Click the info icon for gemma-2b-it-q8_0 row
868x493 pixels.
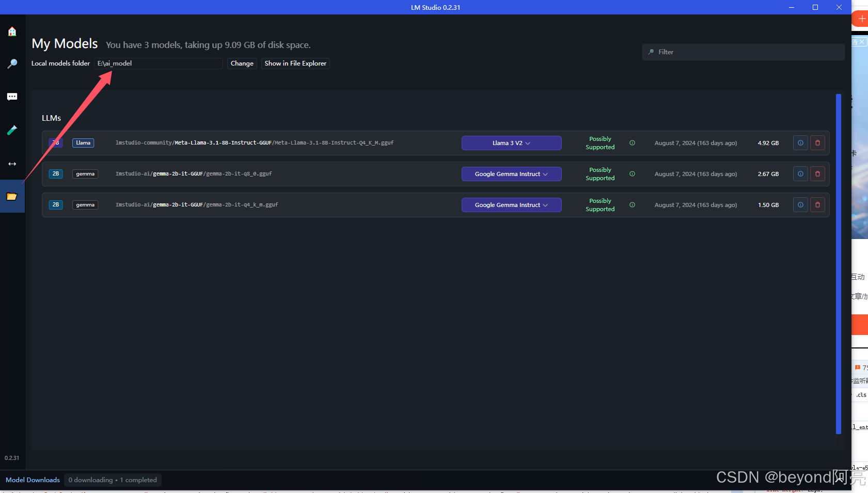(x=800, y=174)
